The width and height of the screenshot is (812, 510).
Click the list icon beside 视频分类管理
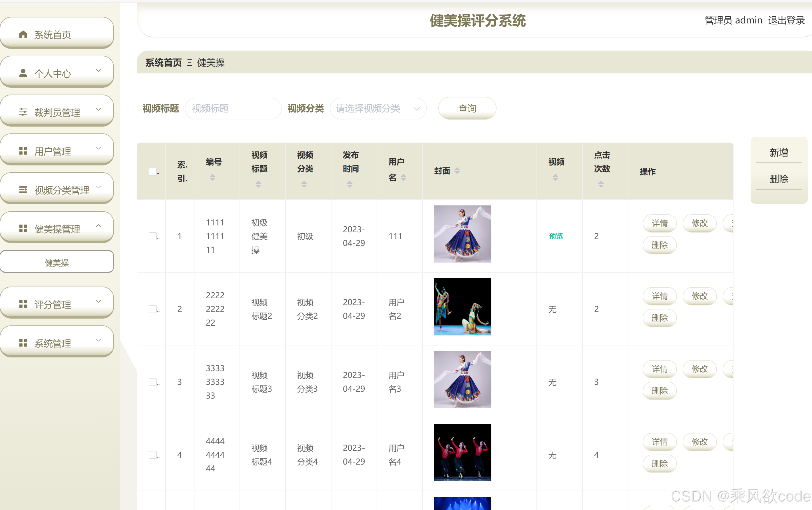click(x=23, y=190)
